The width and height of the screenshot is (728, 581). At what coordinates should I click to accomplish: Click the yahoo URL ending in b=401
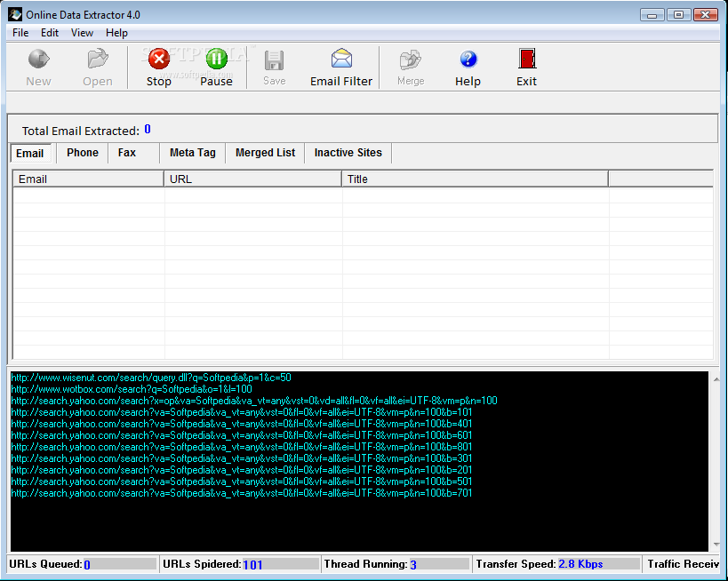(242, 424)
